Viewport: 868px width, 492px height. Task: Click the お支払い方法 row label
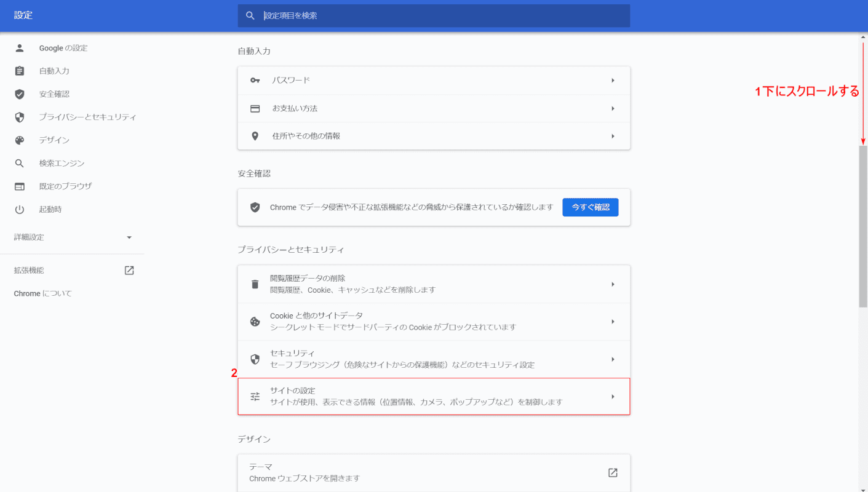tap(295, 108)
